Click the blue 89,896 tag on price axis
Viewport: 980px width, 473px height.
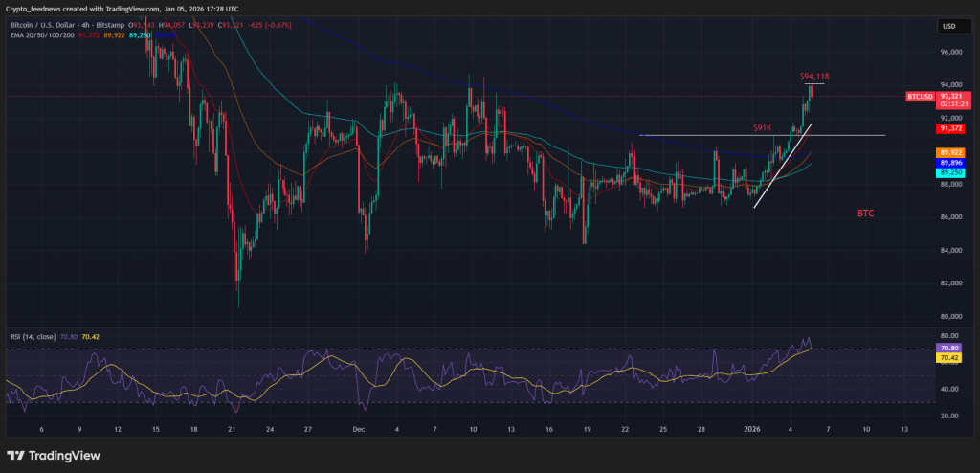(x=950, y=163)
